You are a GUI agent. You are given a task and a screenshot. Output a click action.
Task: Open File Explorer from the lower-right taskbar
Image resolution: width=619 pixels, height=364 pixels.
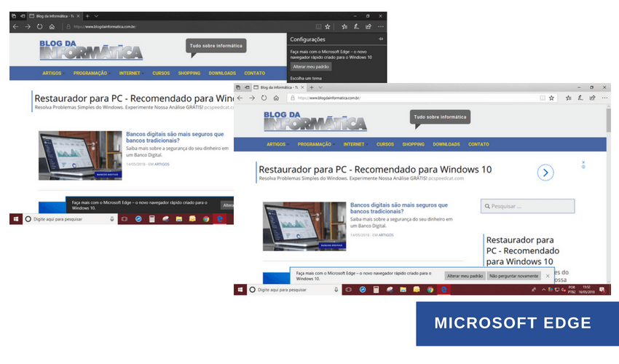coord(403,290)
